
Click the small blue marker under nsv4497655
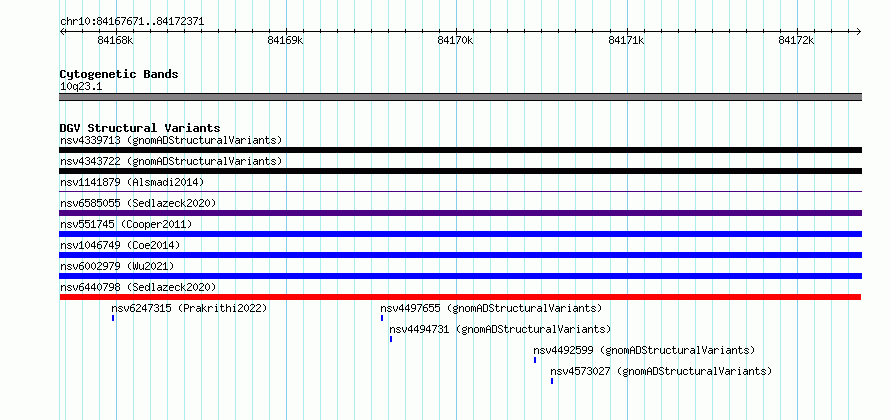pyautogui.click(x=382, y=318)
